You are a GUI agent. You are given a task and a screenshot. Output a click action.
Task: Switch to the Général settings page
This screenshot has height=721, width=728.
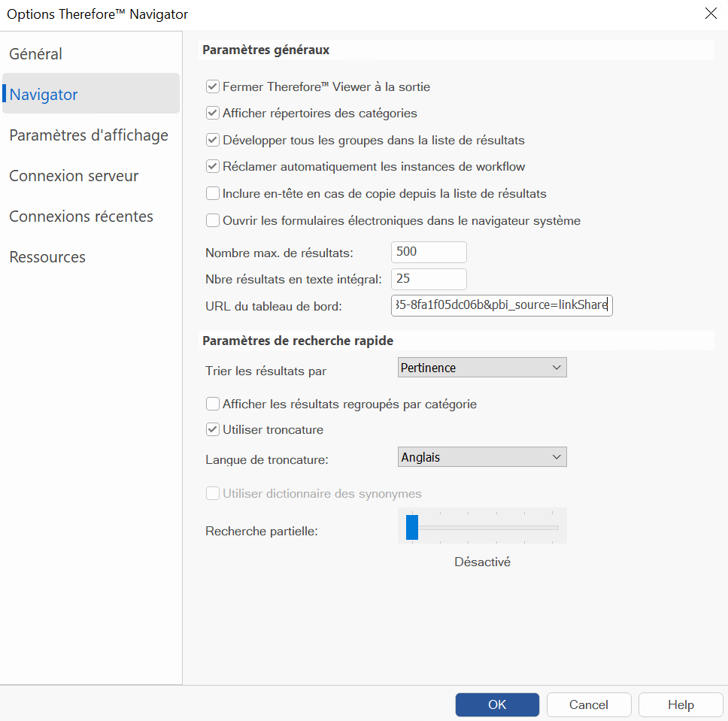tap(34, 53)
